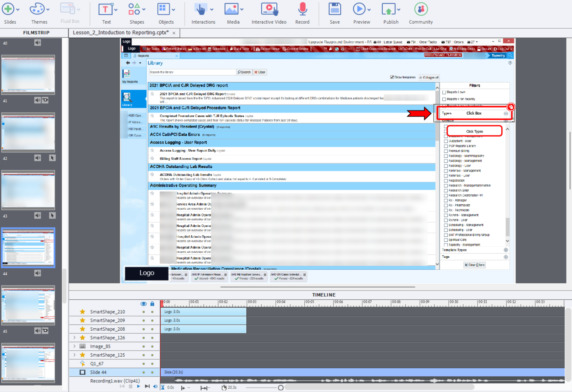The width and height of the screenshot is (572, 392).
Task: Click the Play button in timeline controls
Action: (139, 387)
